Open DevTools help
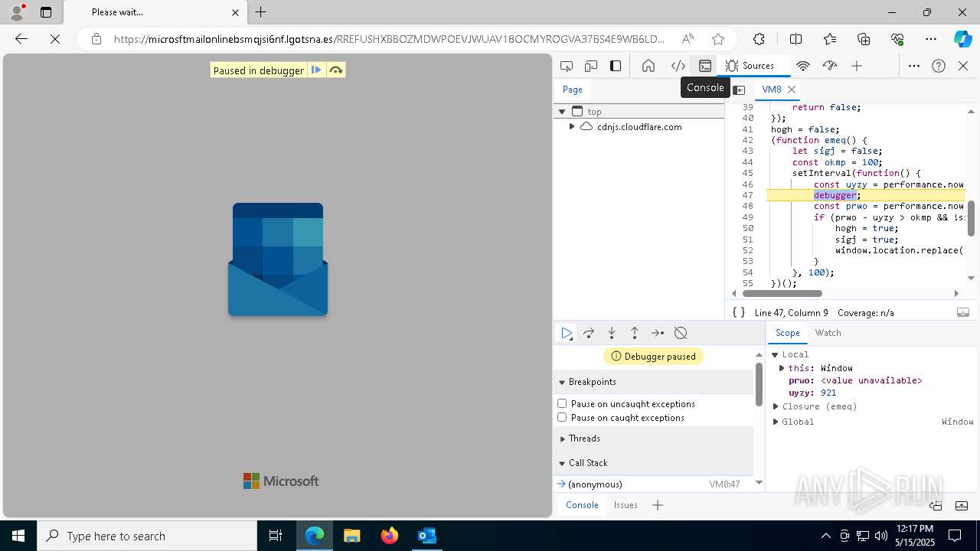980x551 pixels. [939, 66]
